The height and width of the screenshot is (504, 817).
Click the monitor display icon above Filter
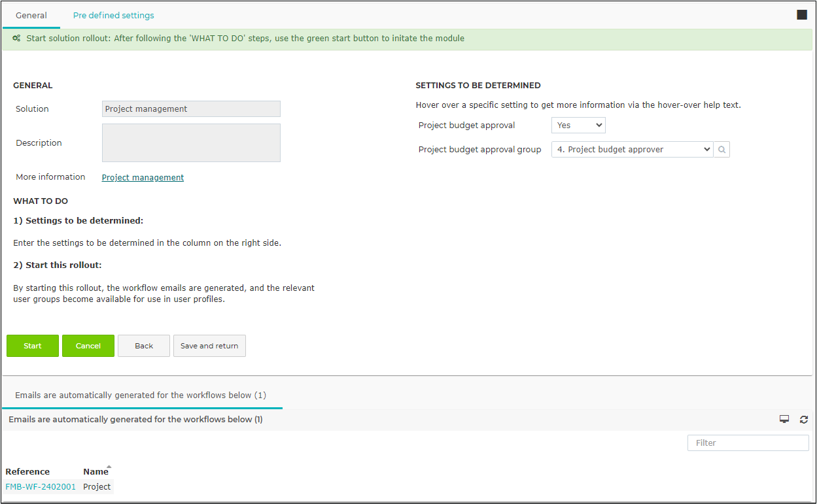(784, 420)
